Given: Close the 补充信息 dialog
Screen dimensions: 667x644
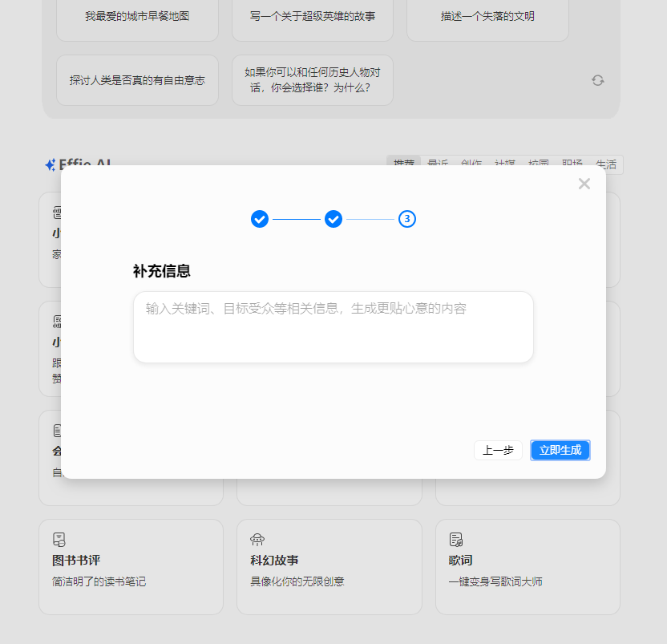Looking at the screenshot, I should 584,184.
